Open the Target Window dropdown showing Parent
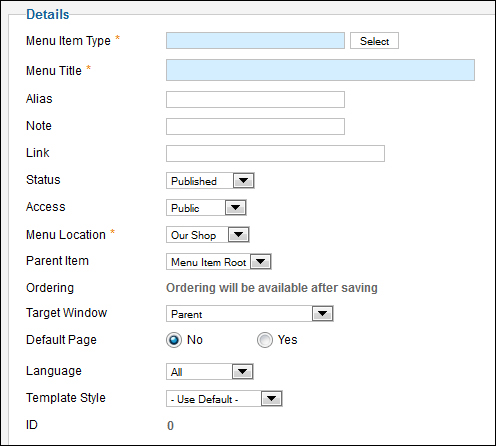 pyautogui.click(x=250, y=314)
